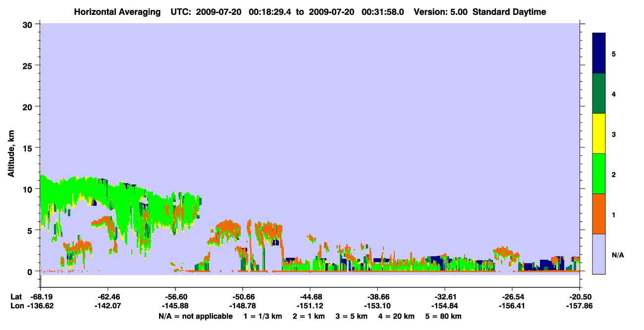Click the lavender N/A colorbar segment

coord(599,254)
